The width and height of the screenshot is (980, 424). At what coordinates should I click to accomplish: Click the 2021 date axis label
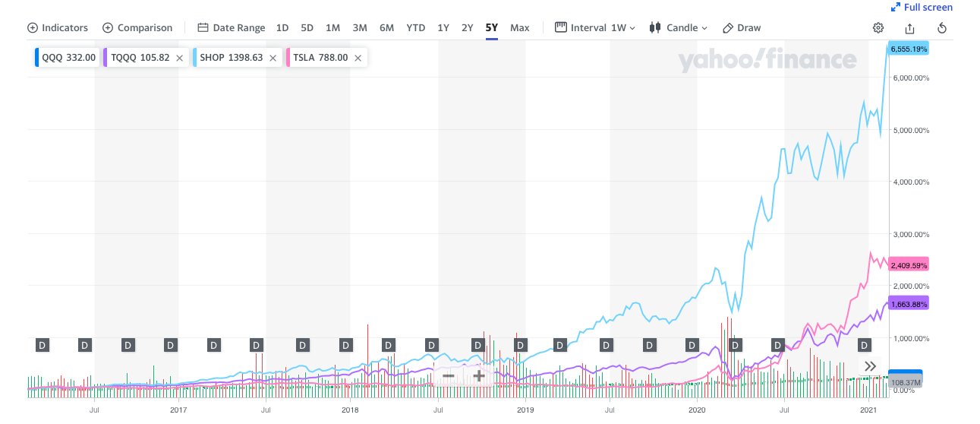[x=869, y=410]
